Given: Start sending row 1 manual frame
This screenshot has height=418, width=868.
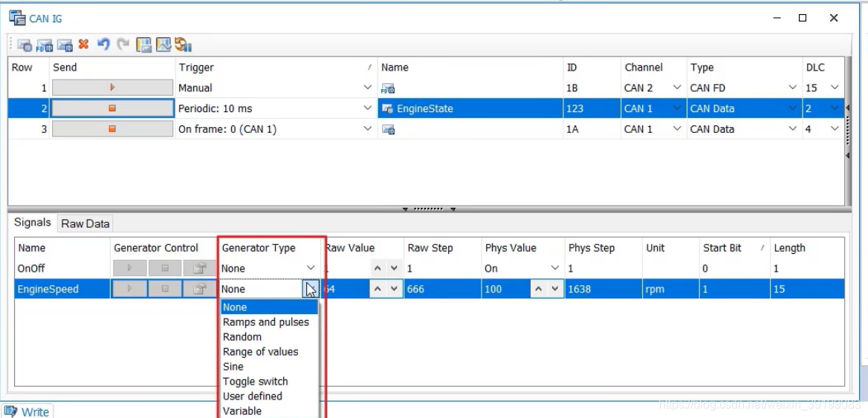Looking at the screenshot, I should [112, 88].
